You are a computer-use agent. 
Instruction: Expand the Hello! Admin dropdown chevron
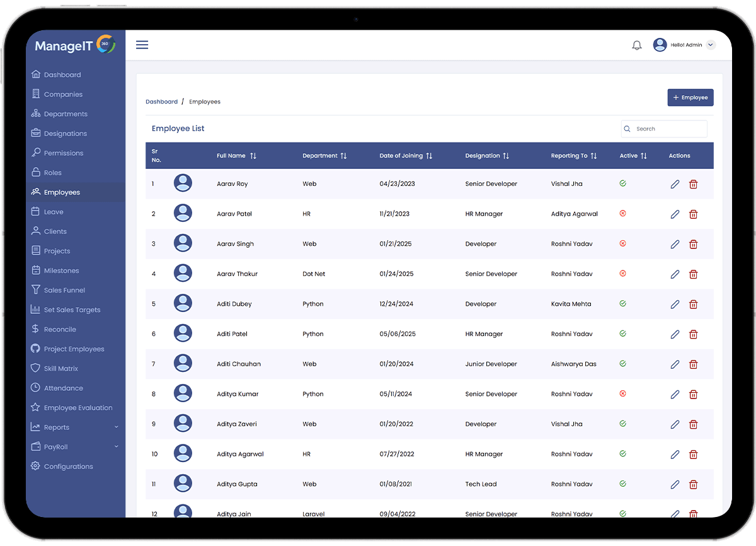click(711, 45)
